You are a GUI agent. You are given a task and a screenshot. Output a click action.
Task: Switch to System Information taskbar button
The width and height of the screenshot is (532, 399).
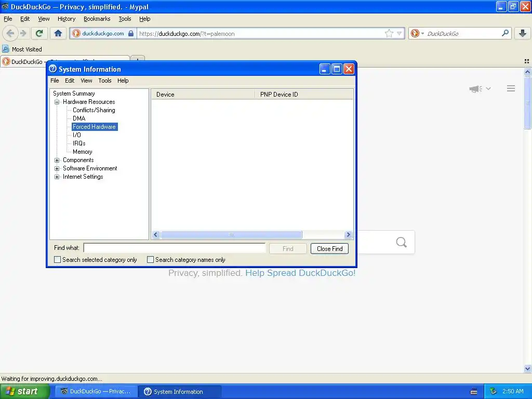180,391
